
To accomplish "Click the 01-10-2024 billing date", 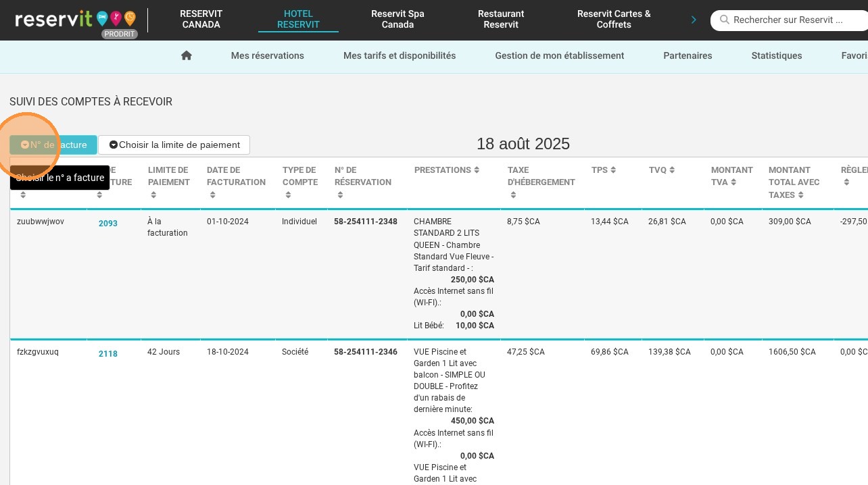I will 228,222.
